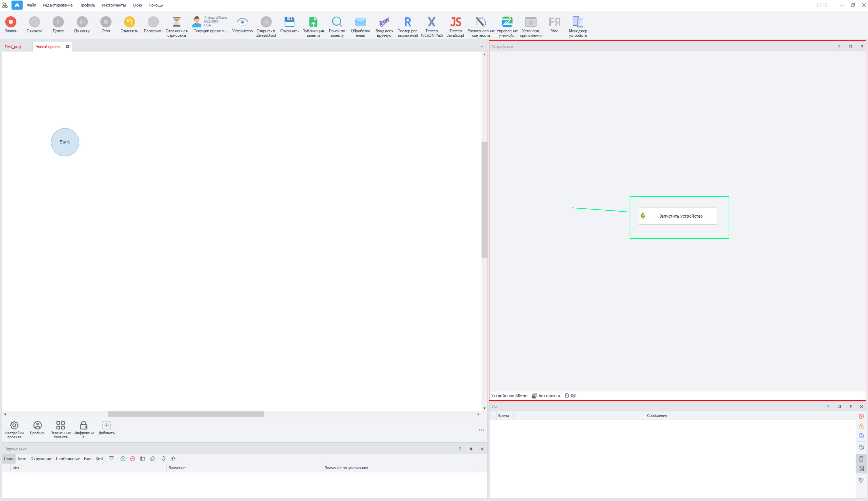Click the Start node on canvas

(65, 142)
